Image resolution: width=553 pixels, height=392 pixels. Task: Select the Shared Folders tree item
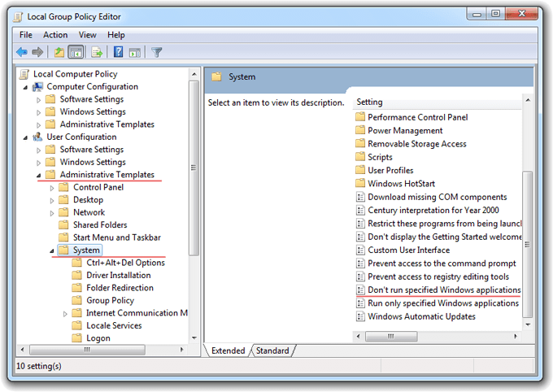pyautogui.click(x=100, y=224)
